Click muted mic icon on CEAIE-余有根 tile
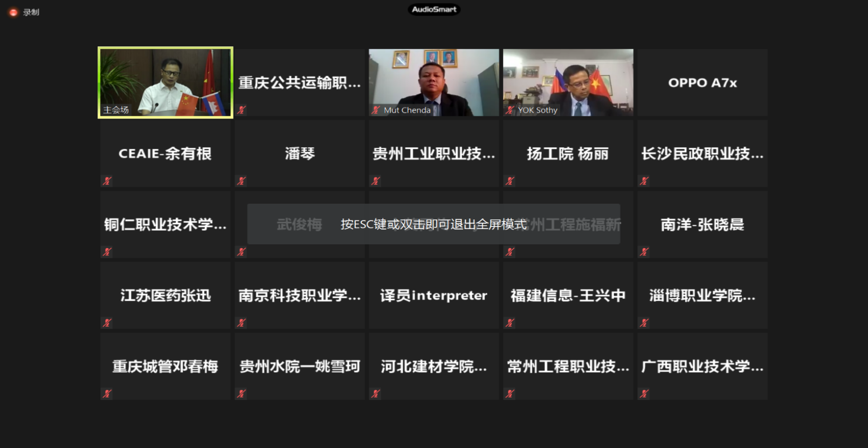This screenshot has height=448, width=868. (107, 181)
